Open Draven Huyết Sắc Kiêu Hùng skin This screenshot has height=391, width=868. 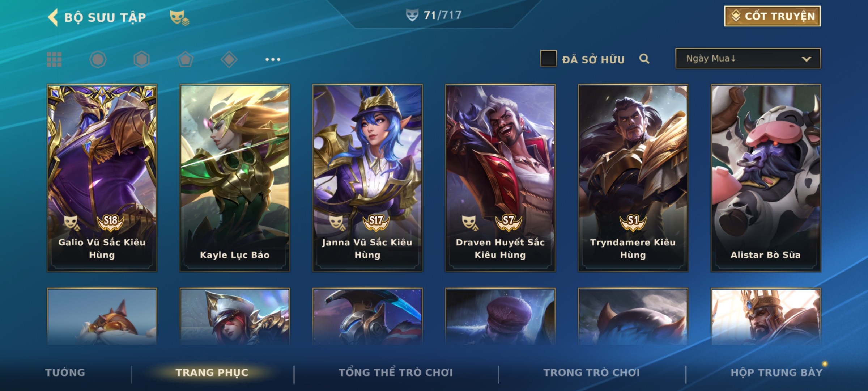coord(500,178)
